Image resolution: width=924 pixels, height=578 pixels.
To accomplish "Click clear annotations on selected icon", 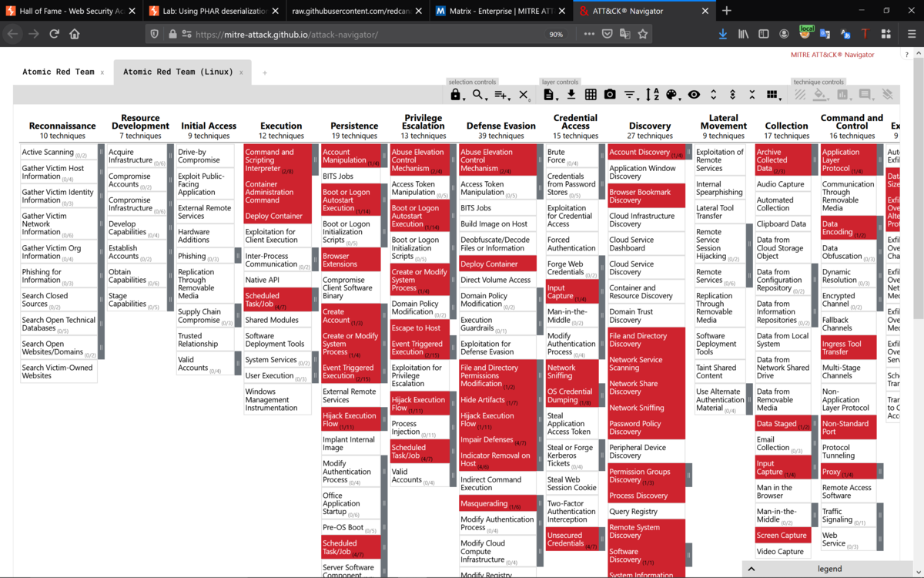I will (888, 95).
